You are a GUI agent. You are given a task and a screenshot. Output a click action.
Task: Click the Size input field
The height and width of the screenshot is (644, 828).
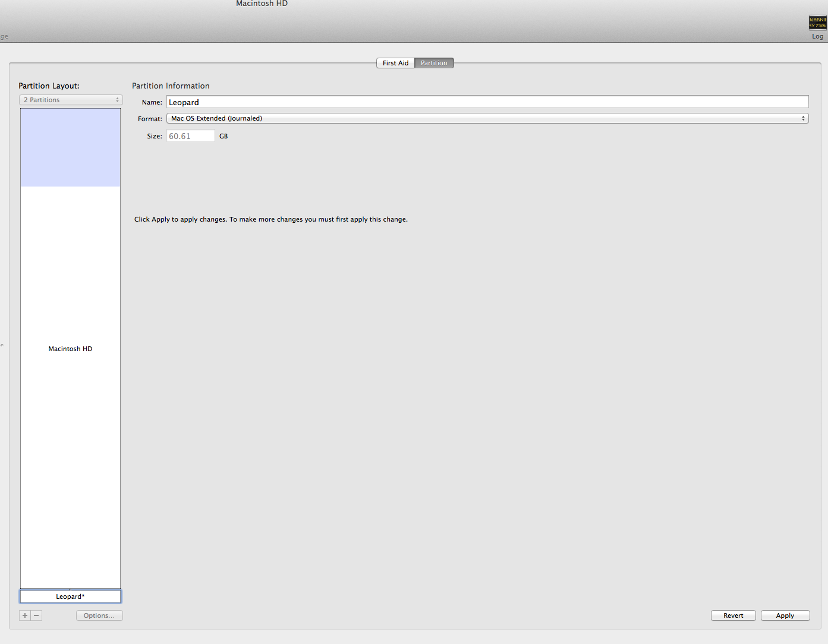(x=190, y=136)
